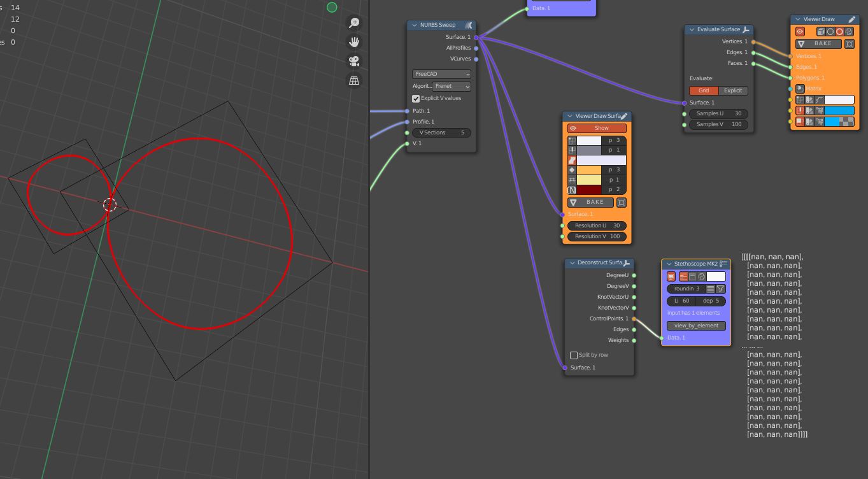Viewport: 868px width, 479px height.
Task: Click the Resolution V field
Action: pos(597,236)
